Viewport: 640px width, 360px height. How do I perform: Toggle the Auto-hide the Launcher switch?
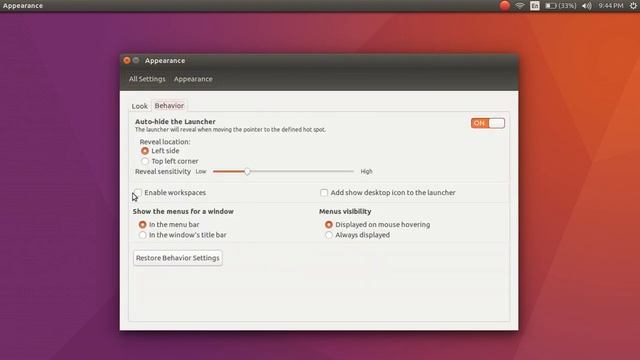coord(488,123)
